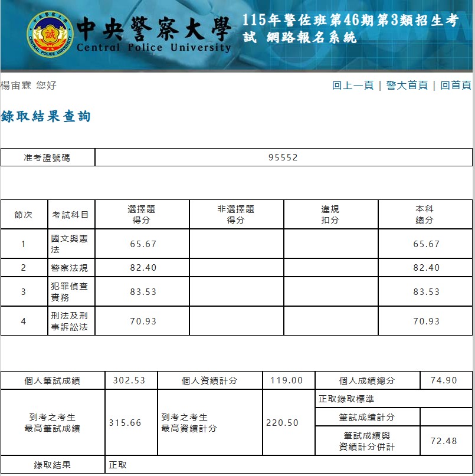
Task: Click the 個人筆試成績 label
Action: 53,380
